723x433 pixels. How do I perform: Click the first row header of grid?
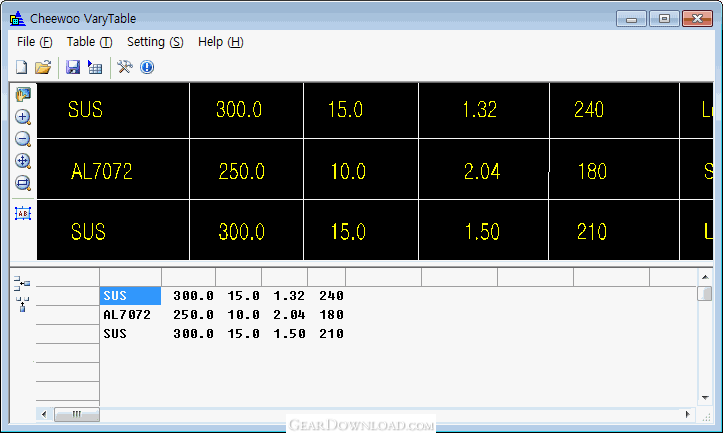click(x=68, y=296)
